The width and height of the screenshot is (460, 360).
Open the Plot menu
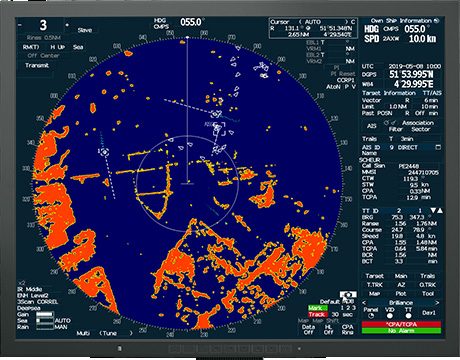pos(401,294)
